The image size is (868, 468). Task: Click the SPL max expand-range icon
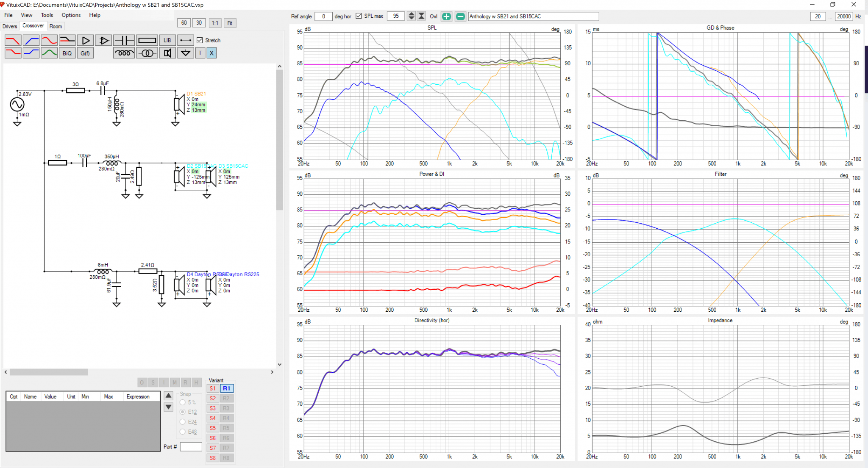click(x=421, y=16)
